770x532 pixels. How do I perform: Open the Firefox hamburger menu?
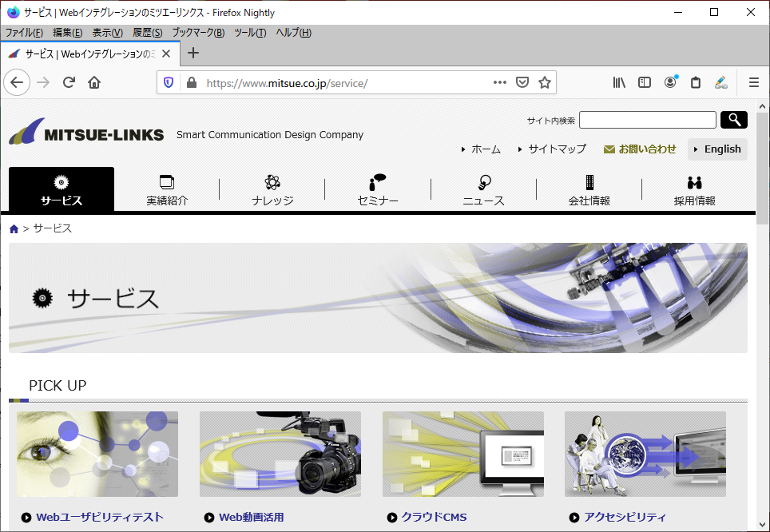pos(754,82)
